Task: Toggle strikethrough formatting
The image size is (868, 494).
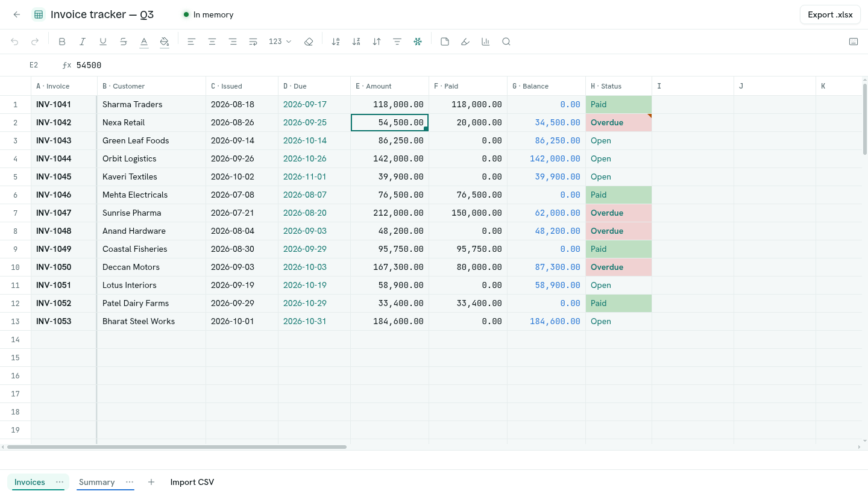Action: [x=124, y=42]
